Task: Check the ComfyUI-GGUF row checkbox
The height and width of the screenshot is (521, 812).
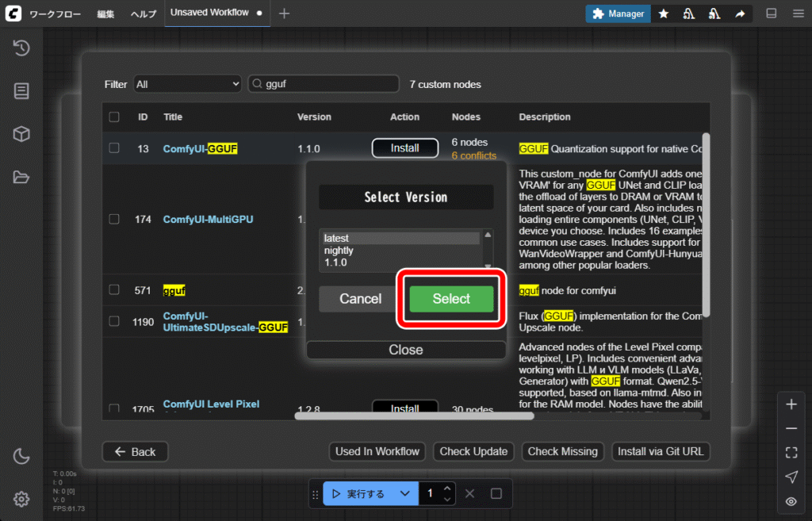Action: pos(114,148)
